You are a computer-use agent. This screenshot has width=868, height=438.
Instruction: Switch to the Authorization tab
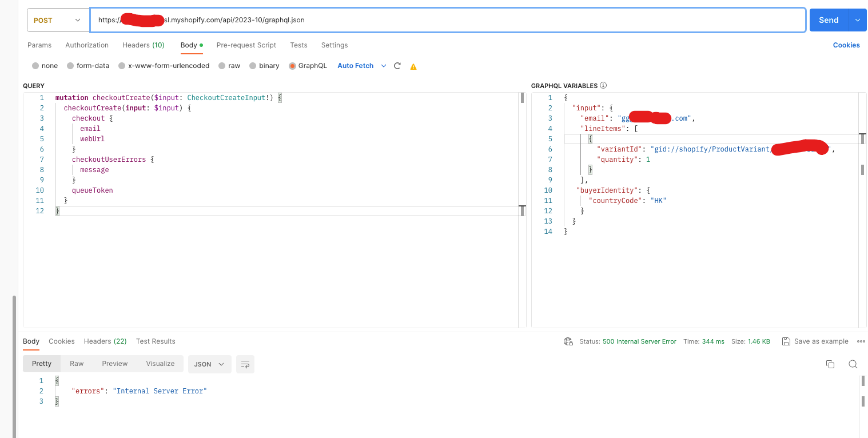coord(87,45)
